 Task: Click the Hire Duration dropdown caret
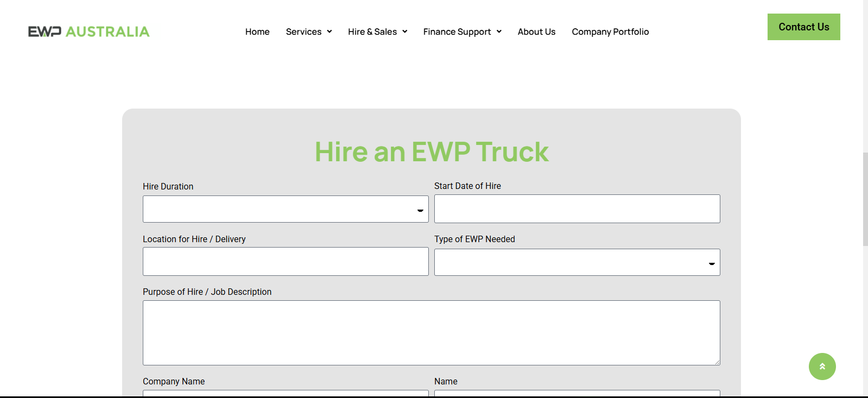(x=420, y=210)
